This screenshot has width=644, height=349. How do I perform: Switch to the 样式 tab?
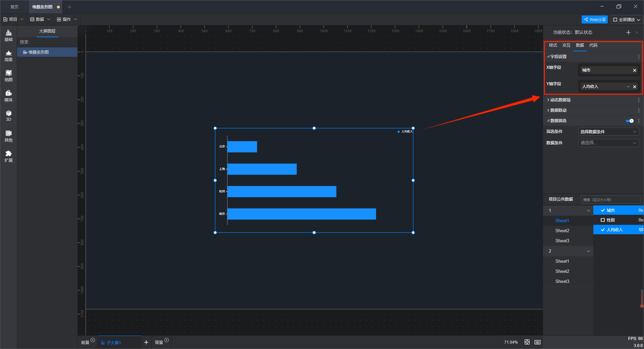[x=553, y=45]
